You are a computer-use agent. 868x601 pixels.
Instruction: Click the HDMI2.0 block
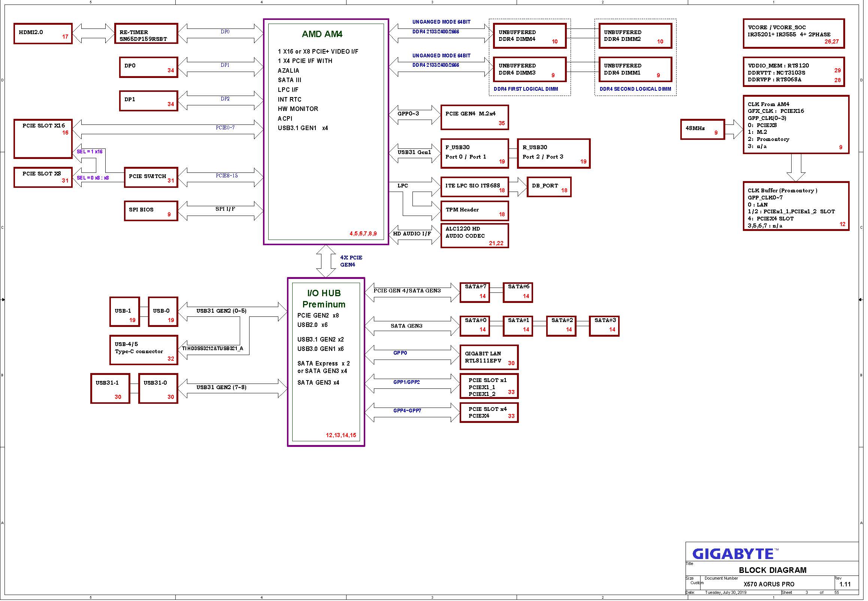[43, 33]
